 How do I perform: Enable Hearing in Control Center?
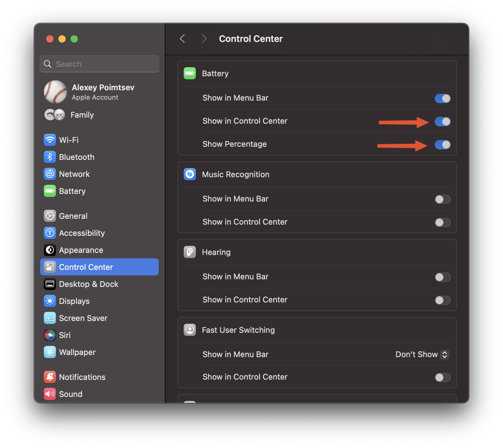442,300
